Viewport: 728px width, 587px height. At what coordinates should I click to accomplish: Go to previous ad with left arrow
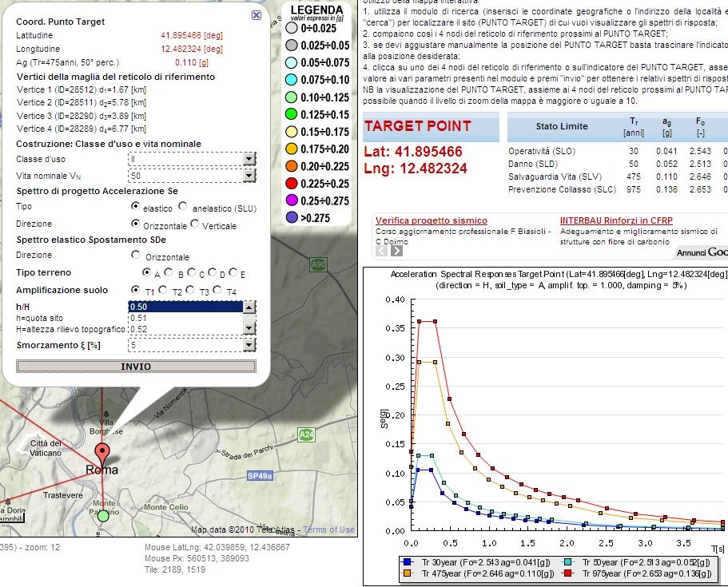click(x=381, y=251)
